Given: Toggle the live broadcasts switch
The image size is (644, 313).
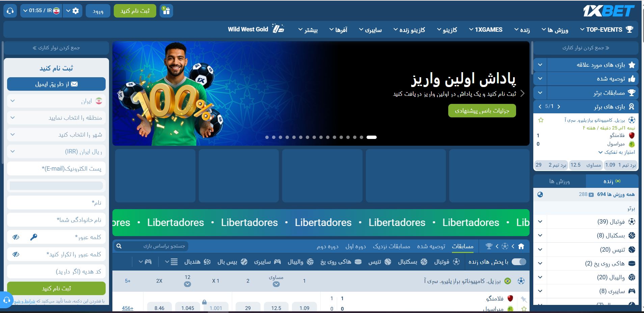Looking at the screenshot, I should pos(519,262).
